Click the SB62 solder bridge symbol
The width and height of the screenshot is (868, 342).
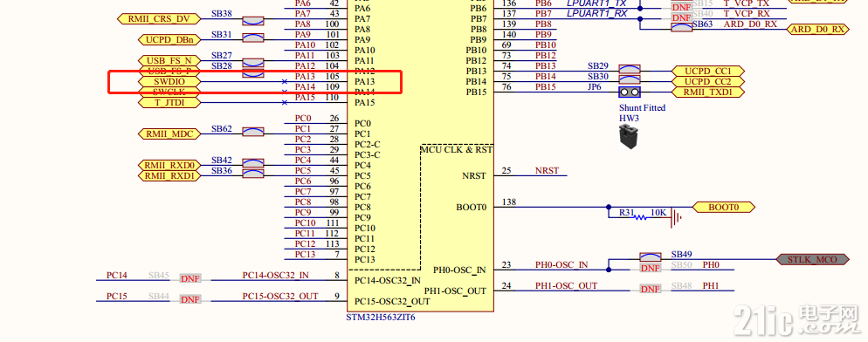[x=253, y=132]
